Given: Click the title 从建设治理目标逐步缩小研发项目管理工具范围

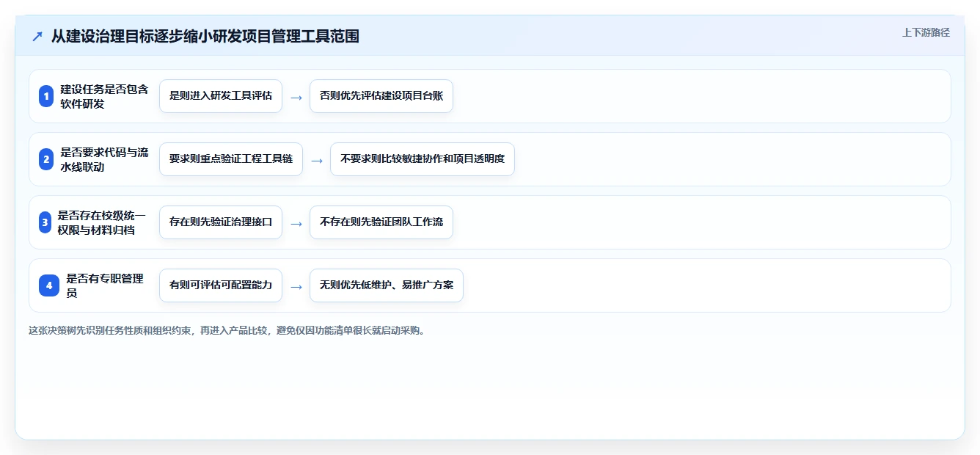Looking at the screenshot, I should [x=205, y=37].
